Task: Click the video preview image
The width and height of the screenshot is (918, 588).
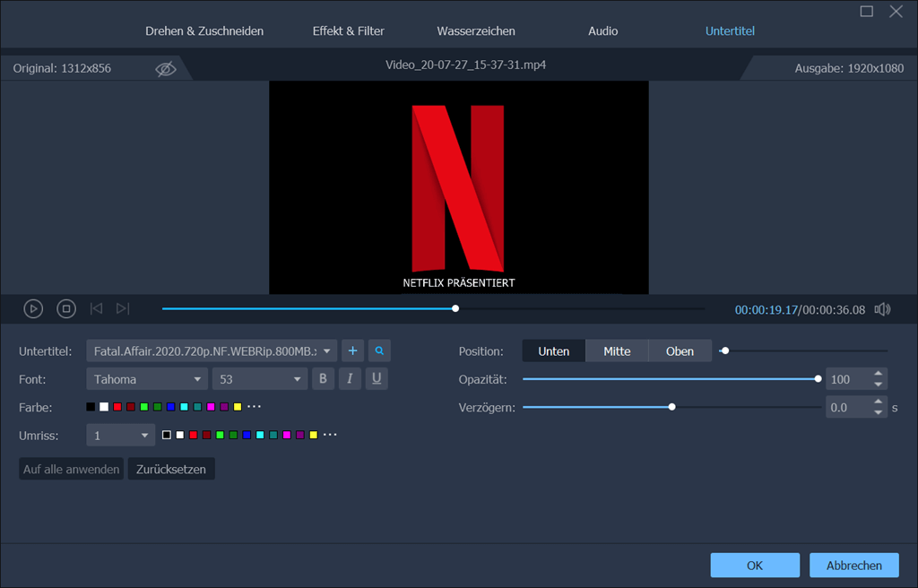Action: tap(458, 187)
